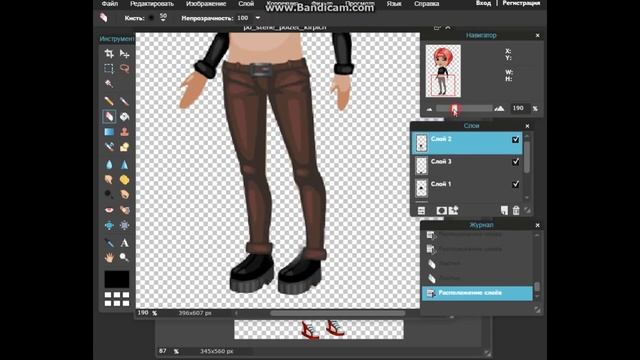640x360 pixels.
Task: Open the Непрозрачность opacity dropdown
Action: pos(258,18)
